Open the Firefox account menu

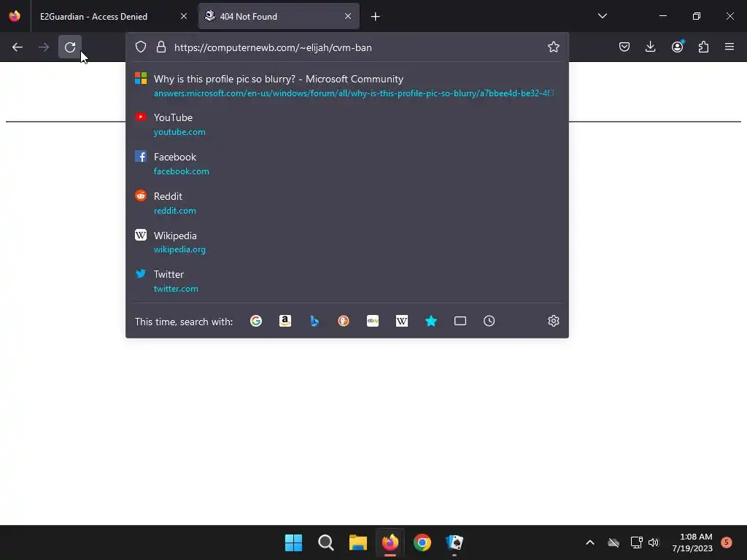[x=677, y=47]
